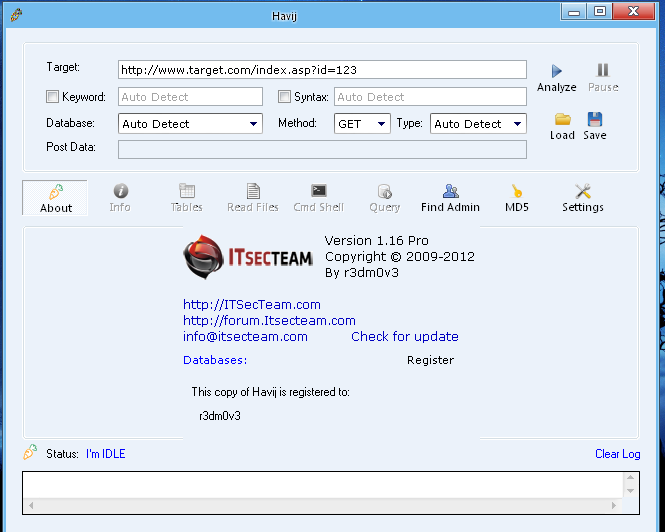Screen dimensions: 665x532
Task: Open the Find Admin tool
Action: click(450, 198)
